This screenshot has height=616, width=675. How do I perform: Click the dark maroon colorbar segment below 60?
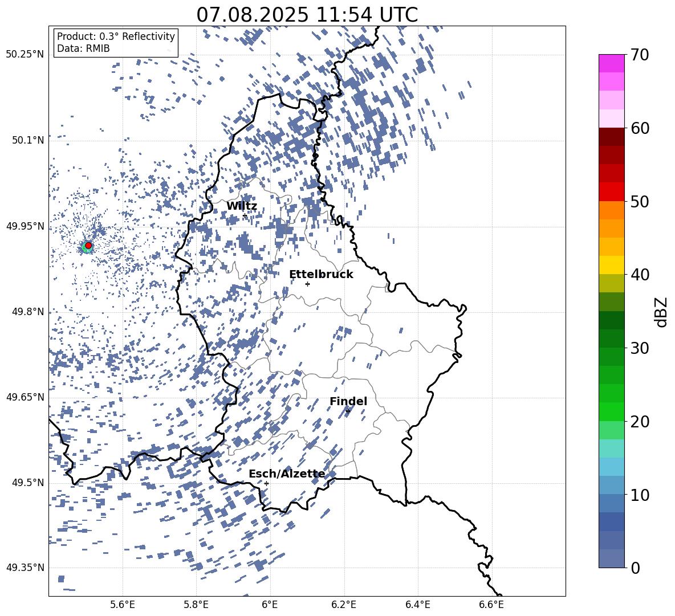click(x=612, y=137)
